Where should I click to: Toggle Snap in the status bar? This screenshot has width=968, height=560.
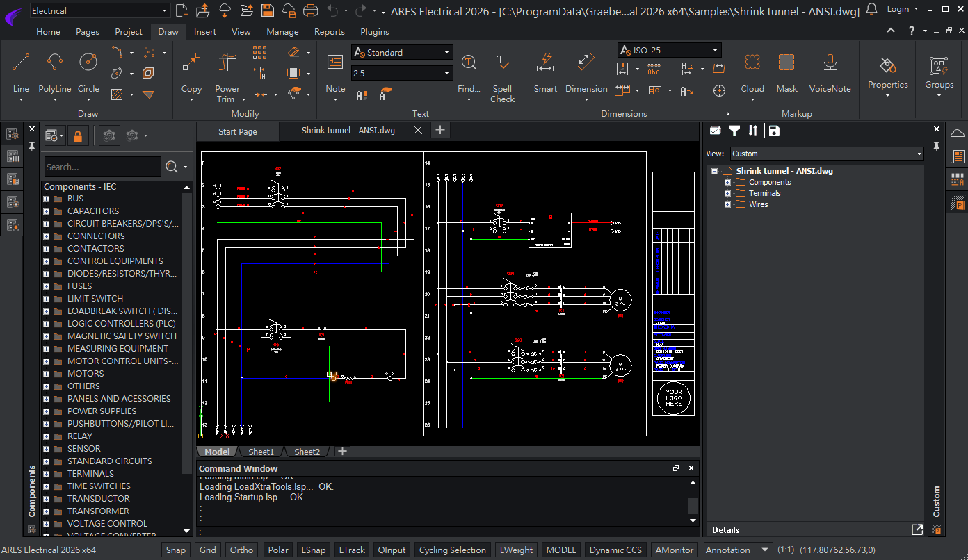click(175, 550)
